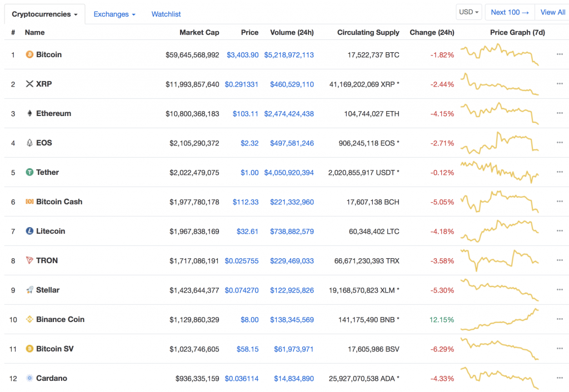Open the Bitcoin name link
The height and width of the screenshot is (392, 569).
(x=49, y=54)
